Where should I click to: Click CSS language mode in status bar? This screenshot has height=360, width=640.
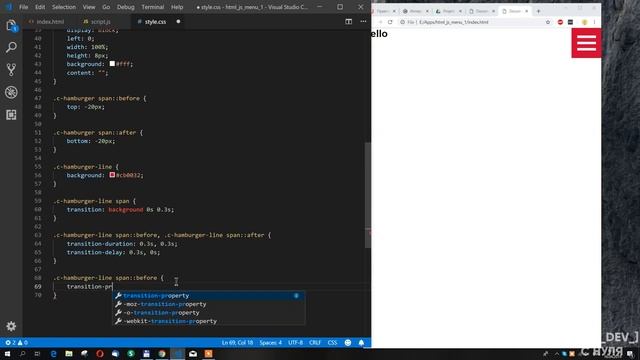332,342
